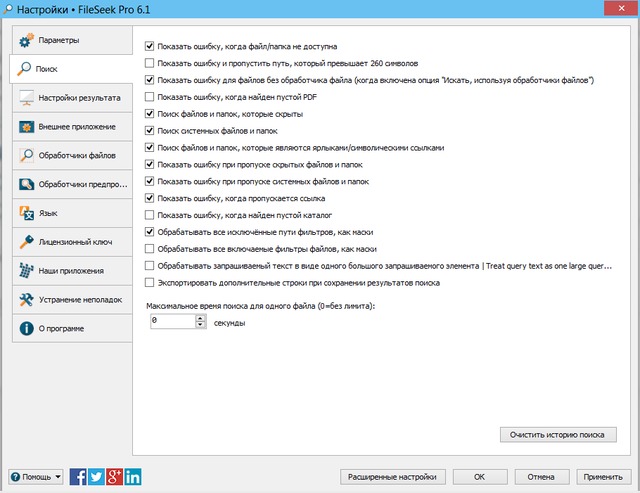Viewport: 640px width, 493px height.
Task: Click the Обработчики предпро... icon
Action: click(27, 184)
